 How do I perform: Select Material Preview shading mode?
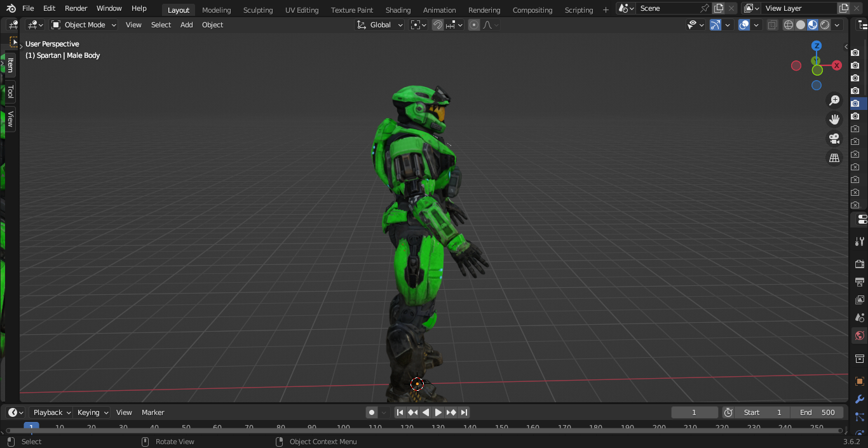click(x=813, y=25)
